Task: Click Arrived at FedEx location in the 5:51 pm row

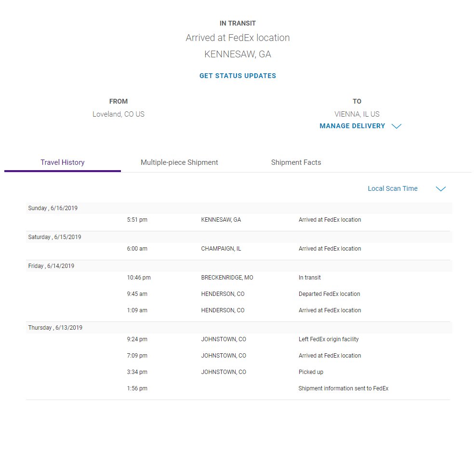Action: coord(330,220)
